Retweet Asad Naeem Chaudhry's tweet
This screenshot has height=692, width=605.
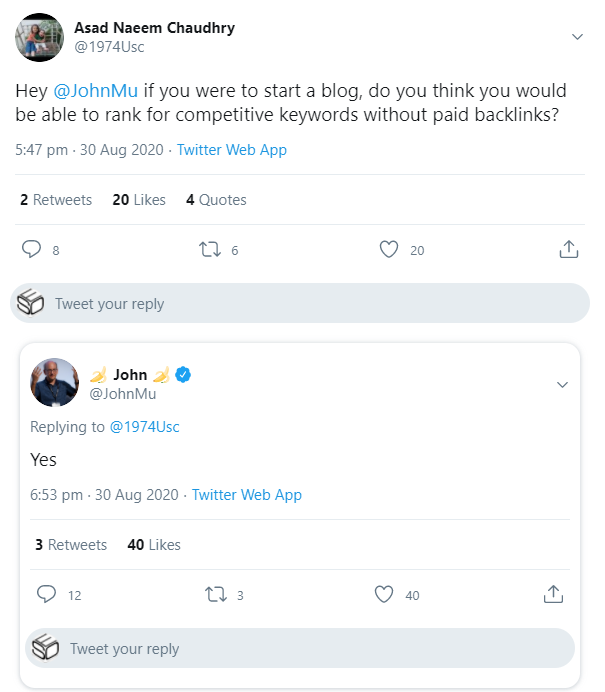point(209,249)
